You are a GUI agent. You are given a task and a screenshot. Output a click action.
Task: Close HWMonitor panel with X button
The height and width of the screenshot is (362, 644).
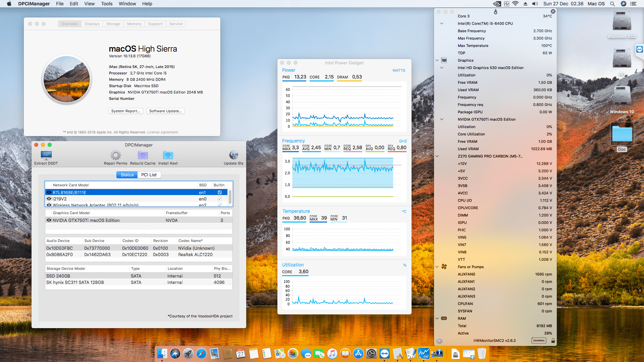(553, 11)
